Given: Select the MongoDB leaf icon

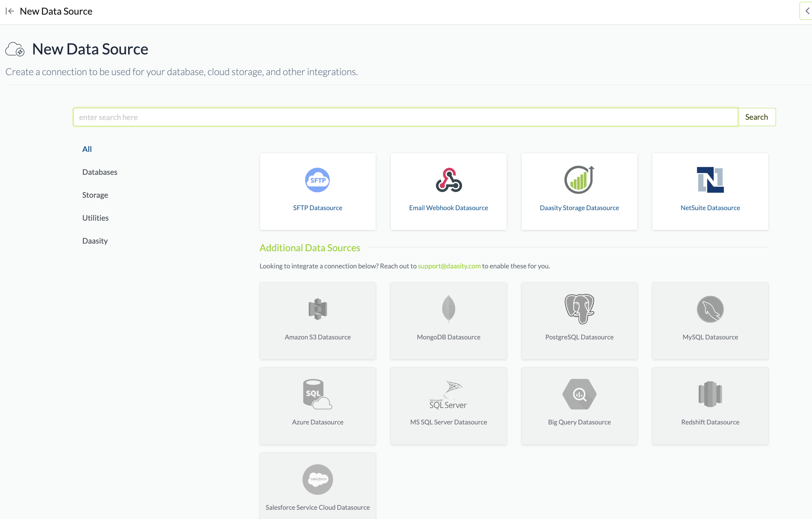Looking at the screenshot, I should pos(448,309).
